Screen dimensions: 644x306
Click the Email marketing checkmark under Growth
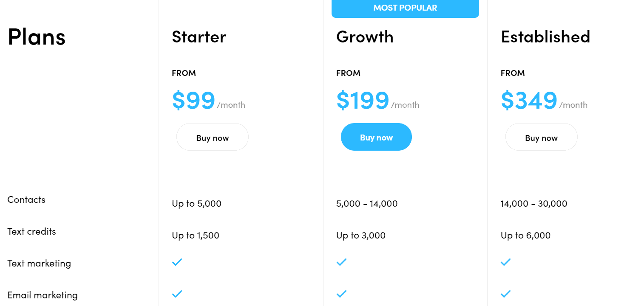(x=341, y=294)
